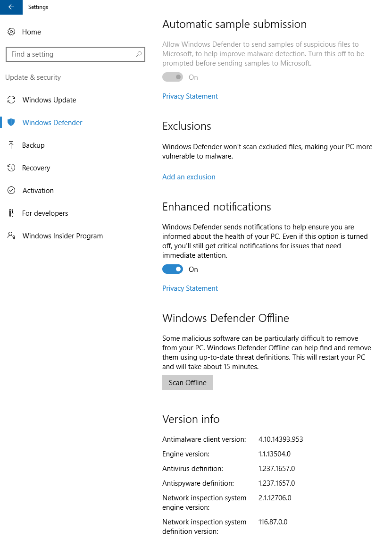Click the Recovery history icon
The width and height of the screenshot is (392, 539).
pos(11,168)
